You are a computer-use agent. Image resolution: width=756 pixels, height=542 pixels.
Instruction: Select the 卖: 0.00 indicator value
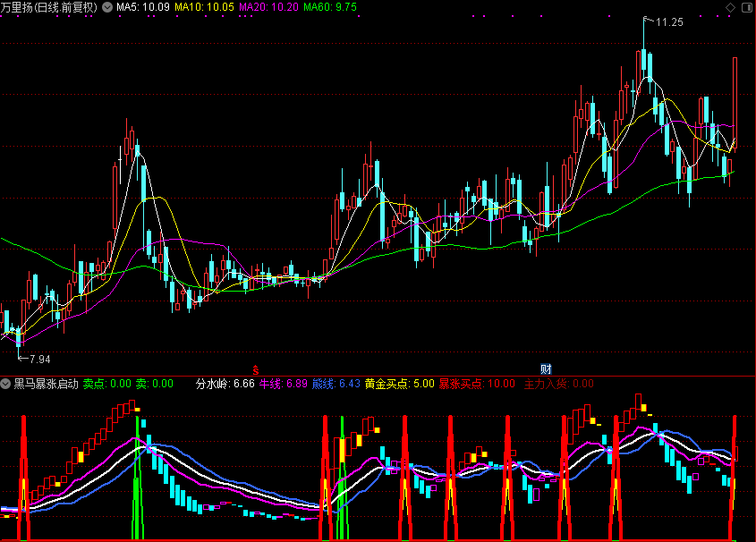[x=154, y=384]
